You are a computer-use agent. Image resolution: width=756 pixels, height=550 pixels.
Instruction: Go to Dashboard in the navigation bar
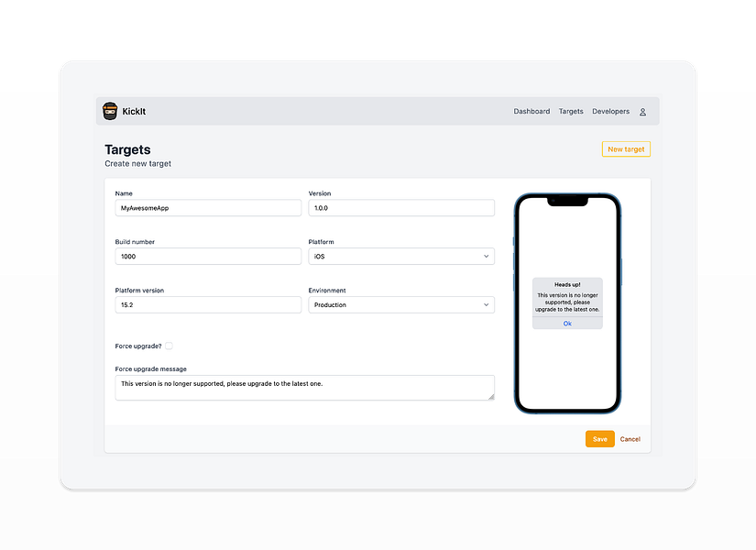pyautogui.click(x=531, y=111)
